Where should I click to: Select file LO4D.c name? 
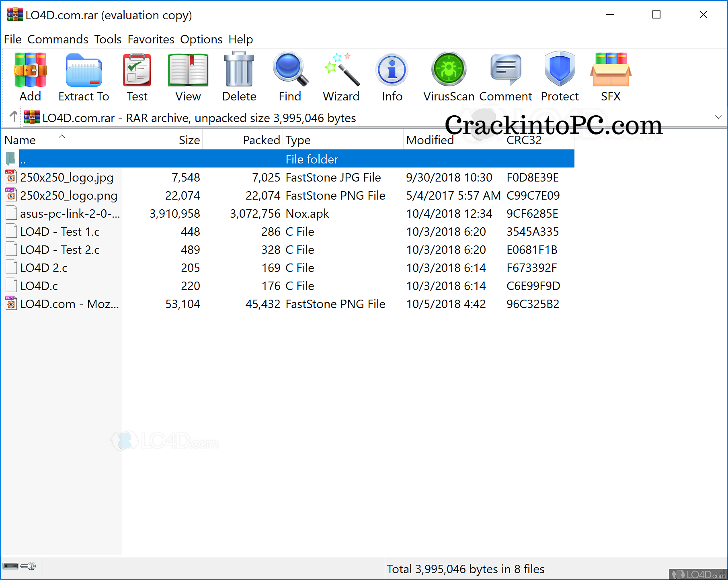coord(39,286)
